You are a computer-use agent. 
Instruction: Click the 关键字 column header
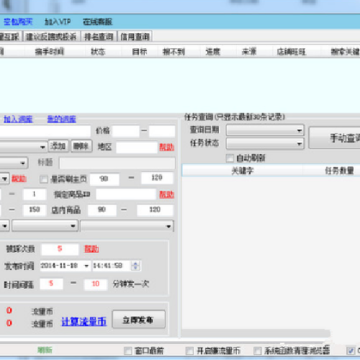[242, 171]
